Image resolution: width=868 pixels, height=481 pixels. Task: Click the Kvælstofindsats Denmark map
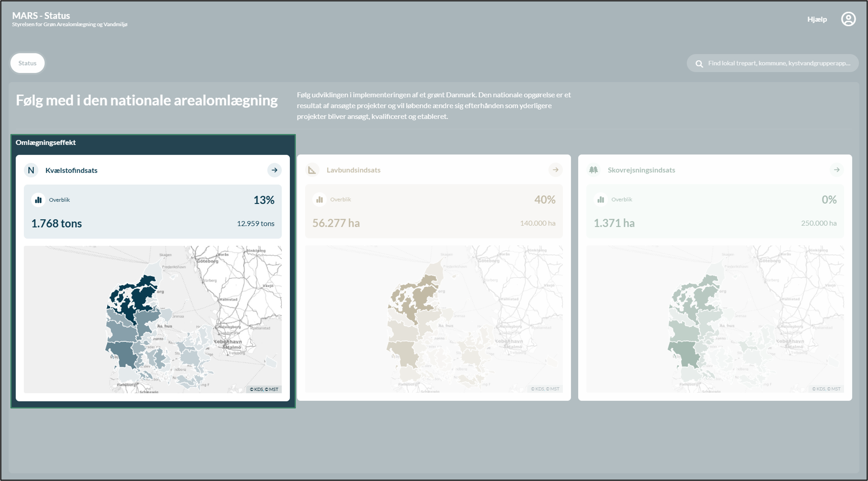point(153,319)
